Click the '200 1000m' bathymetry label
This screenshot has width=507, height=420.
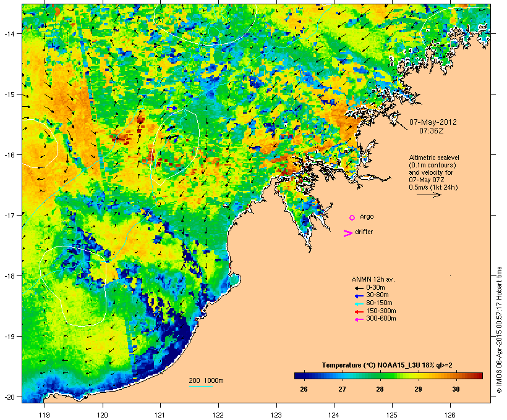click(206, 380)
